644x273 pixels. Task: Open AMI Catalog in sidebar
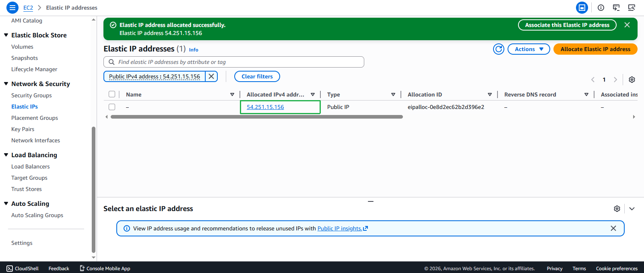tap(27, 21)
